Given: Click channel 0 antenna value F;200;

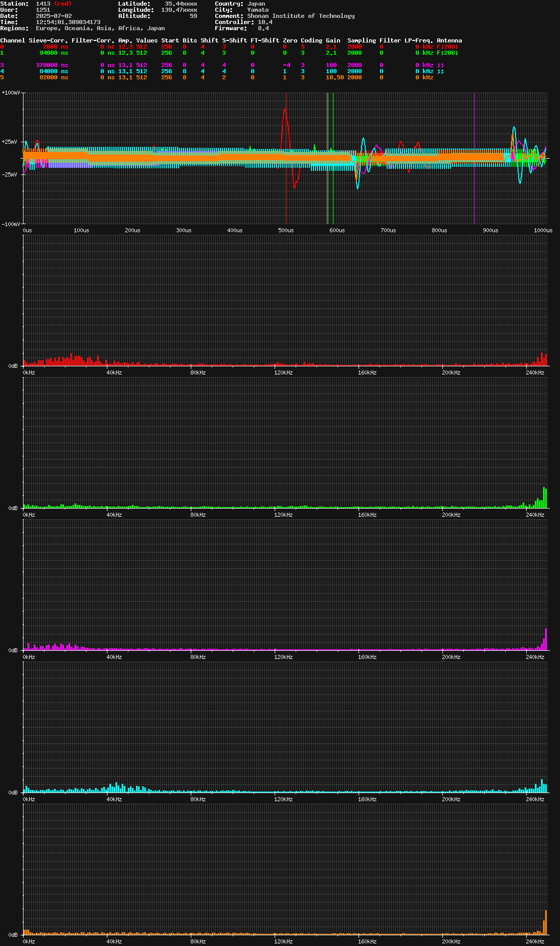Looking at the screenshot, I should pos(447,47).
